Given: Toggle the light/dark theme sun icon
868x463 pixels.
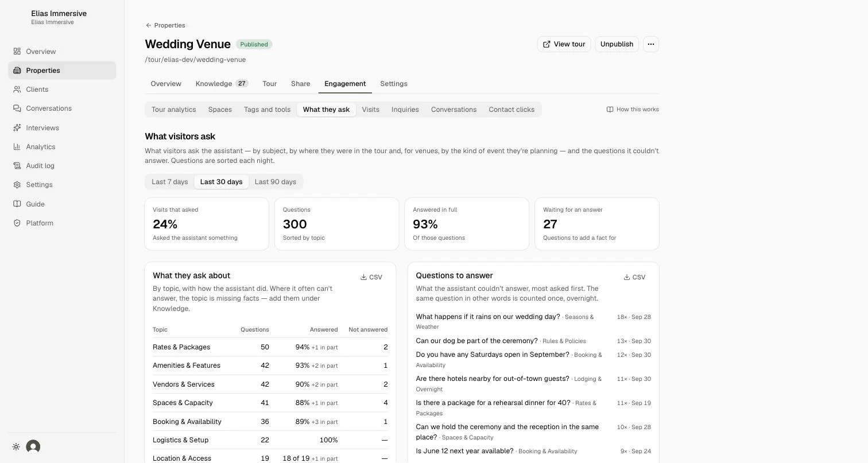Looking at the screenshot, I should pyautogui.click(x=16, y=447).
